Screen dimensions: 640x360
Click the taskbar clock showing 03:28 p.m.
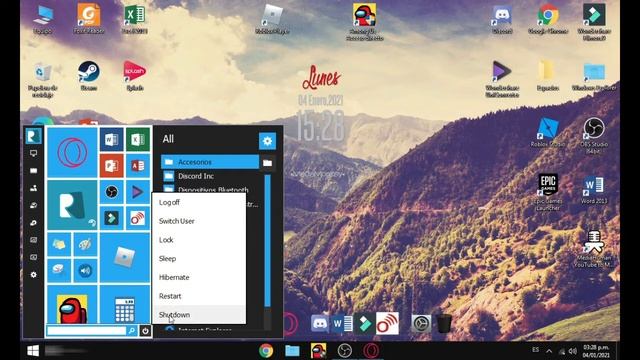pos(596,351)
